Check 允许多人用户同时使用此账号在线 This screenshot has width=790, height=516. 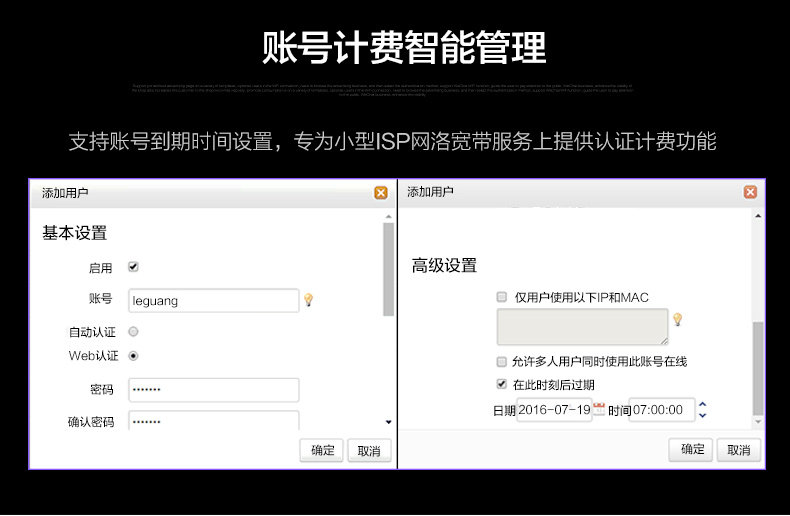[x=501, y=361]
